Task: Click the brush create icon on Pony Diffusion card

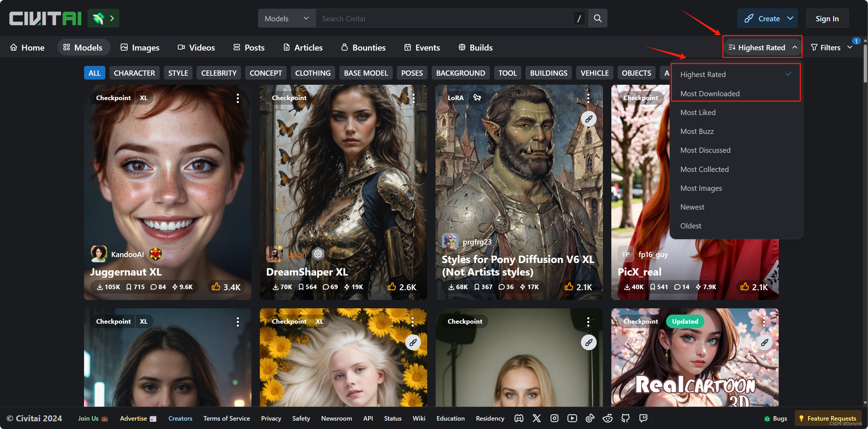Action: pyautogui.click(x=589, y=119)
